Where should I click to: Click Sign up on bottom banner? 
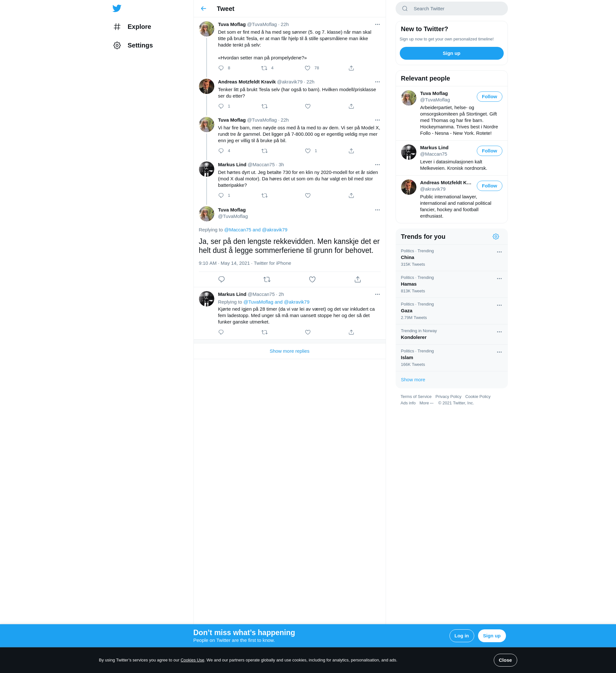[491, 636]
